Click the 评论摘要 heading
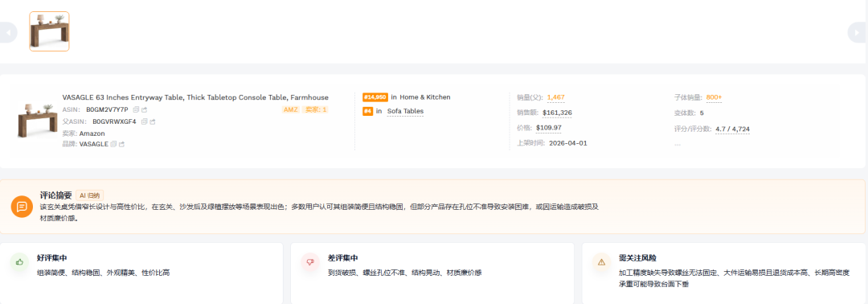Screen dimensions: 868x304 tap(56, 195)
